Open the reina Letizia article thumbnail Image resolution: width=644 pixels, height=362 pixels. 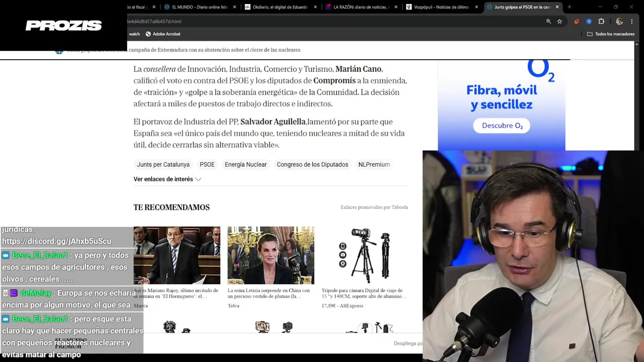[271, 255]
